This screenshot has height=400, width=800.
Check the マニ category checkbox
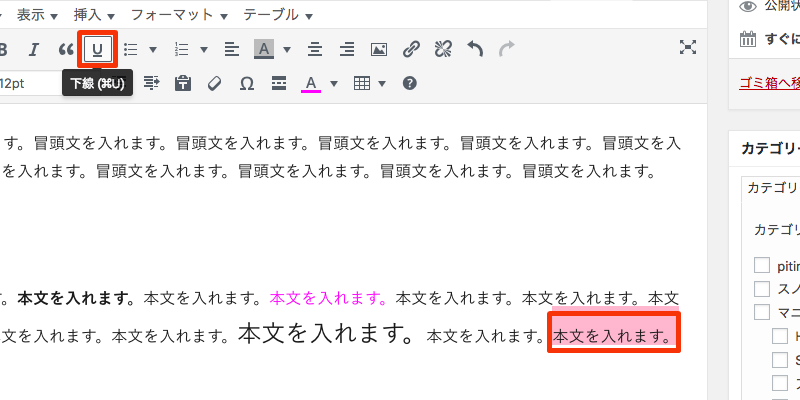coord(762,312)
